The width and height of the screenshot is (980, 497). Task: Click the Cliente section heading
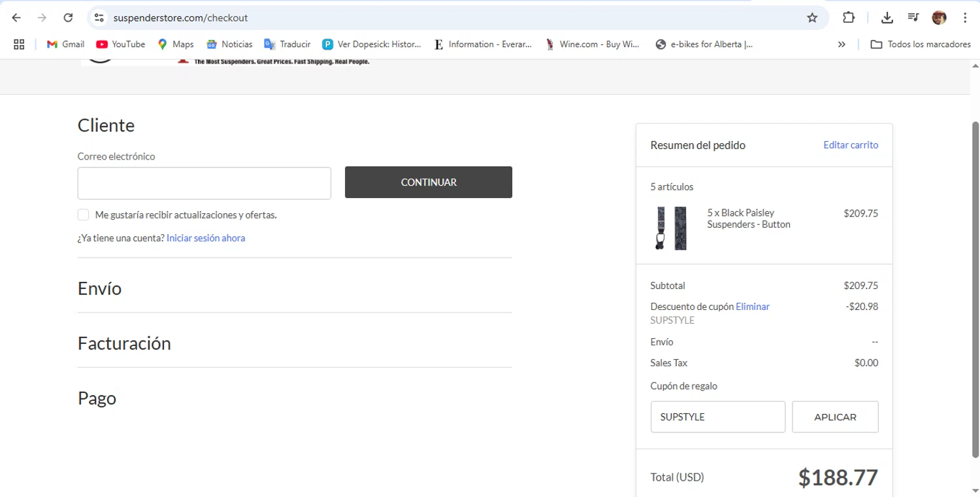106,125
